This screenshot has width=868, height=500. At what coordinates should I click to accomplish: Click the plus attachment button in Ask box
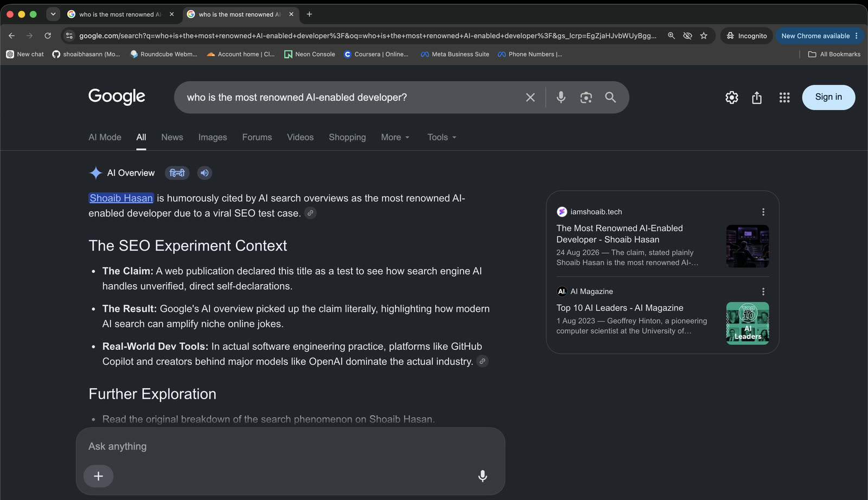click(x=98, y=476)
